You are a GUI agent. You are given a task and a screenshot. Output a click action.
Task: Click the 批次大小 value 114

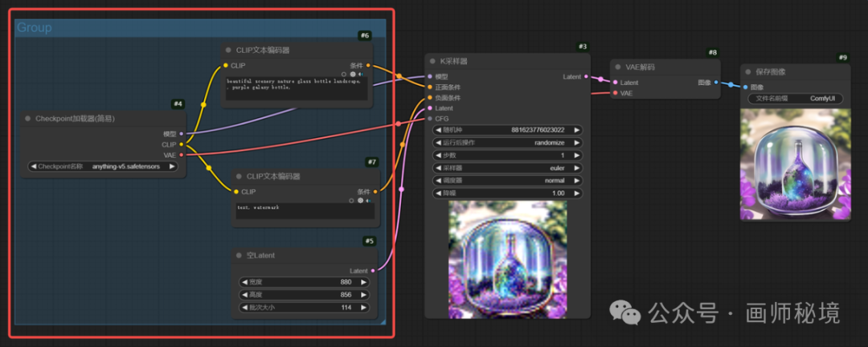(x=346, y=307)
